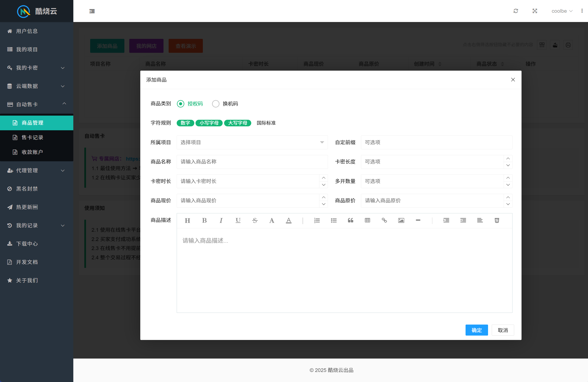The image size is (588, 382).
Task: Click the refresh icon in top bar
Action: (x=516, y=11)
